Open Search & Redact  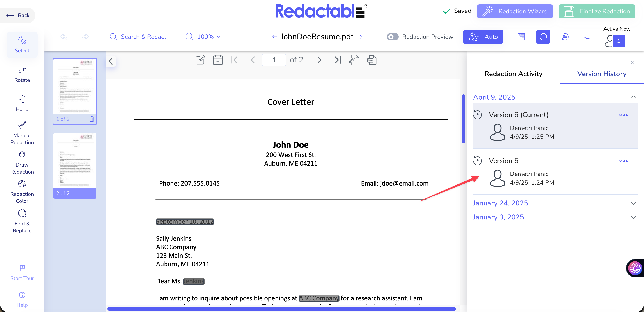[138, 37]
